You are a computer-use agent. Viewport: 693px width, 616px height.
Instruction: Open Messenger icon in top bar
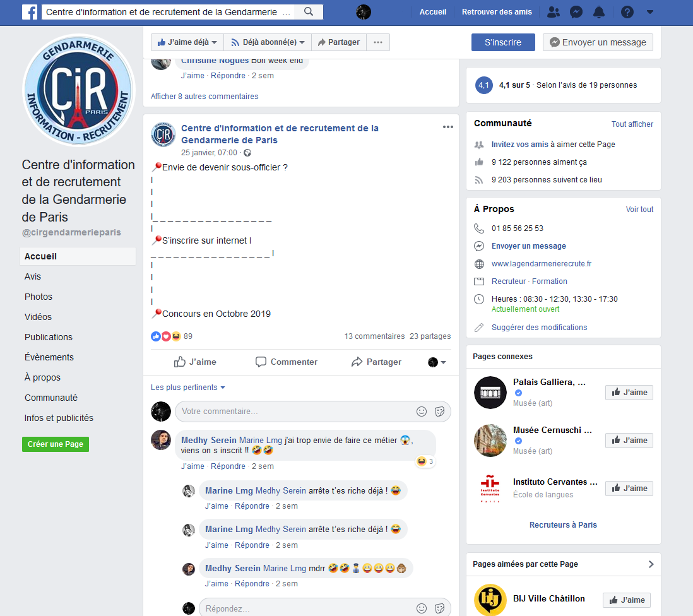click(576, 12)
